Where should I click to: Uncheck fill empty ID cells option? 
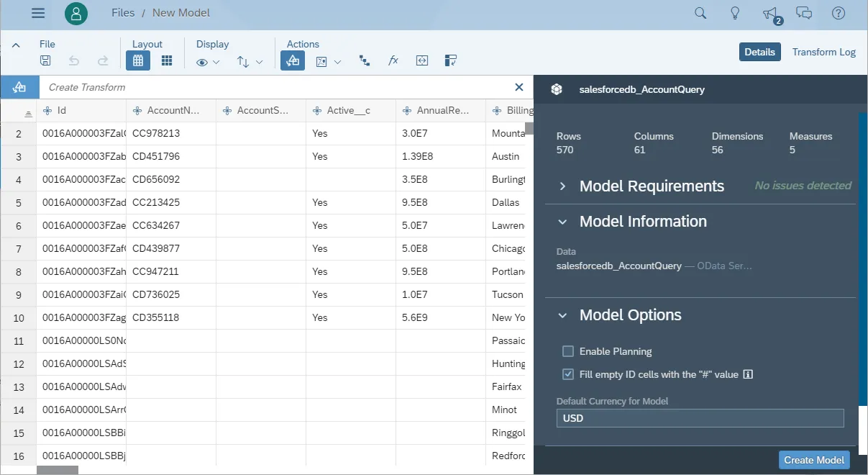tap(567, 374)
